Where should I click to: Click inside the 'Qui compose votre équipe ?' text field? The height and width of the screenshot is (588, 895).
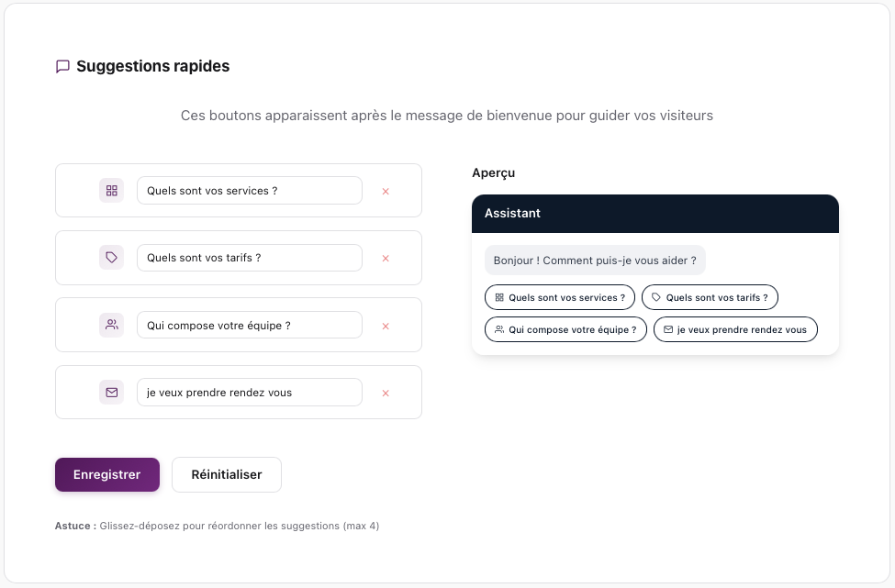249,325
